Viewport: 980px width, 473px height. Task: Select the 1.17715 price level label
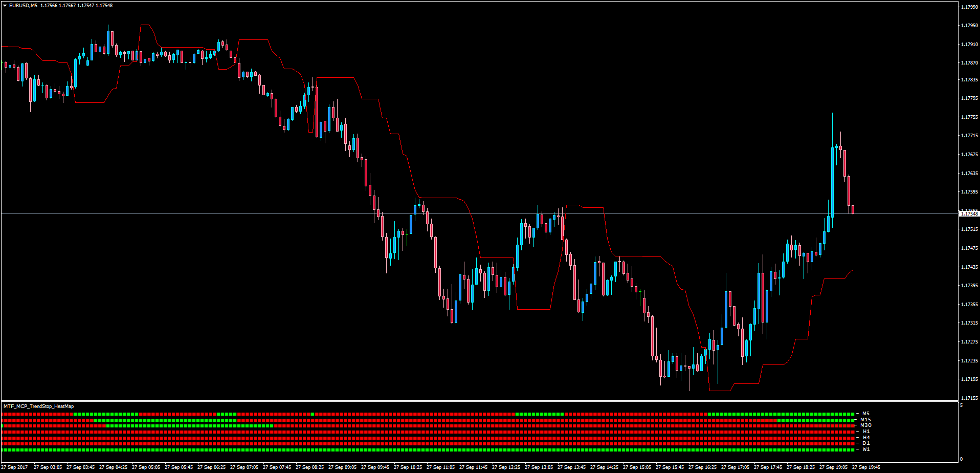point(969,136)
